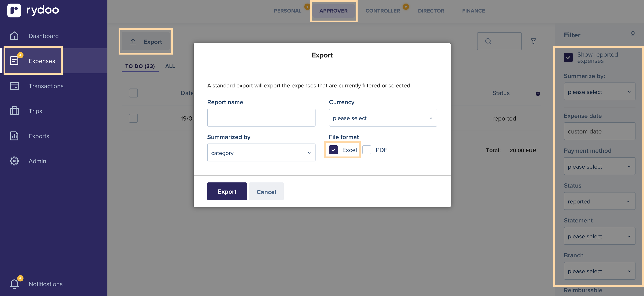Click the Transactions card icon
The height and width of the screenshot is (296, 644).
(14, 86)
